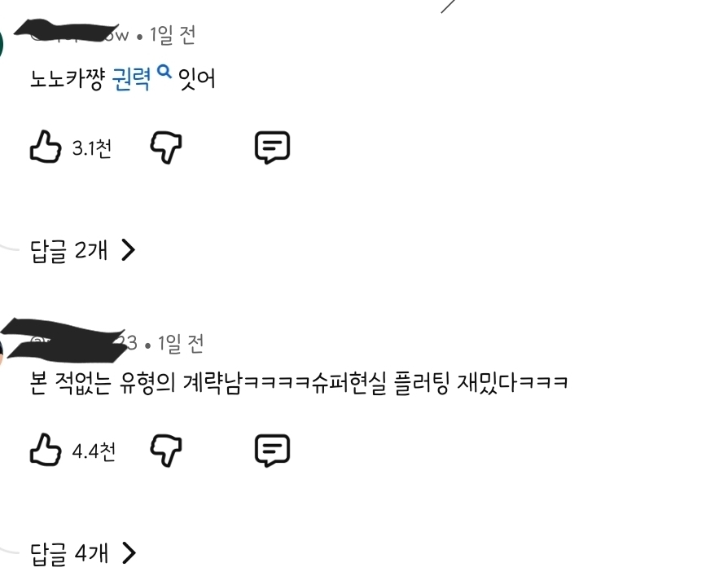Click chevron arrow next to 답글 2개
The height and width of the screenshot is (572, 728).
(x=128, y=250)
